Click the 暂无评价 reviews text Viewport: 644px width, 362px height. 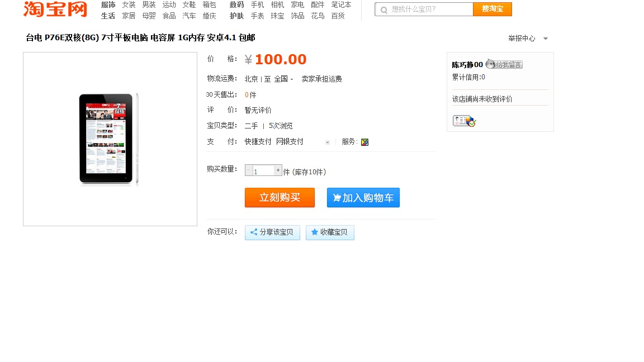pyautogui.click(x=258, y=110)
